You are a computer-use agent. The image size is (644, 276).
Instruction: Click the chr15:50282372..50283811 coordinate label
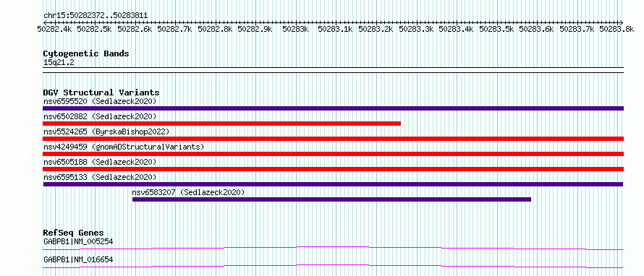(x=96, y=16)
